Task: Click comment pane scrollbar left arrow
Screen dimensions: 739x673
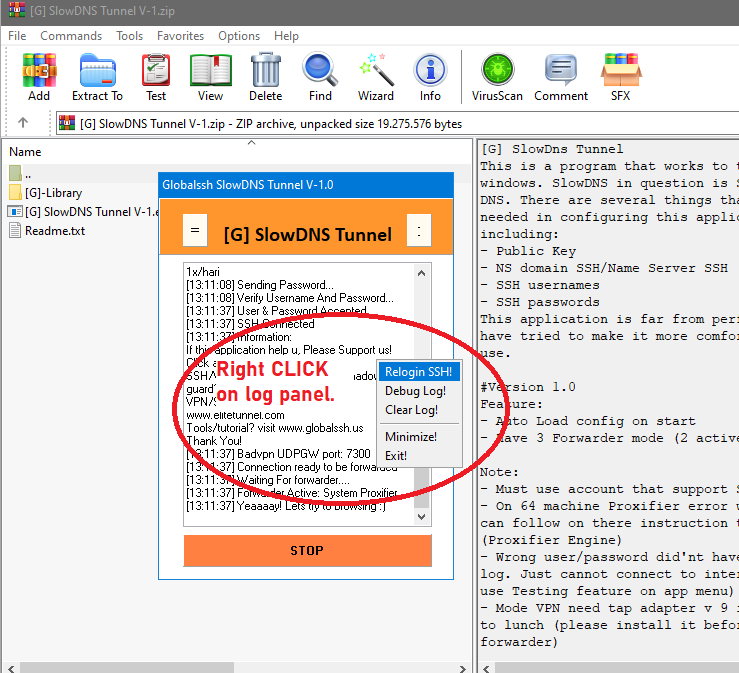Action: (x=486, y=668)
